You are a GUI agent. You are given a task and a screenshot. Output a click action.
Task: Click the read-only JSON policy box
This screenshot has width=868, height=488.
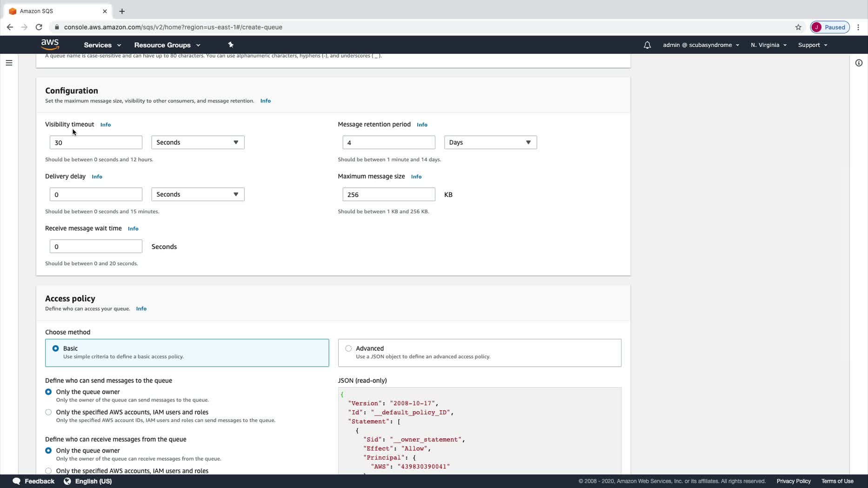[x=480, y=431]
